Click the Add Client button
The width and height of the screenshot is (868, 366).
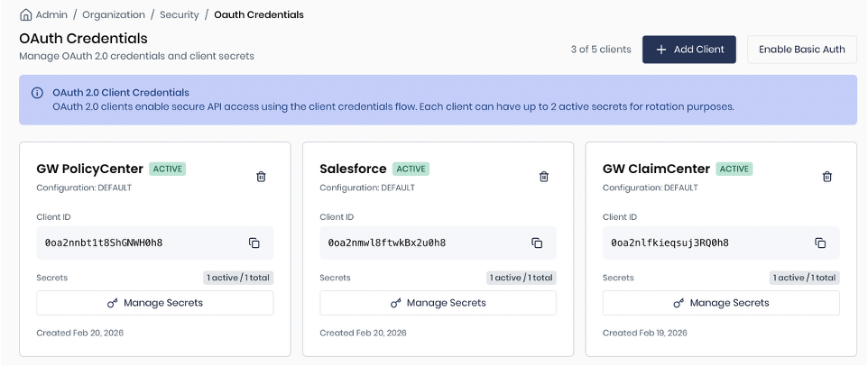689,50
